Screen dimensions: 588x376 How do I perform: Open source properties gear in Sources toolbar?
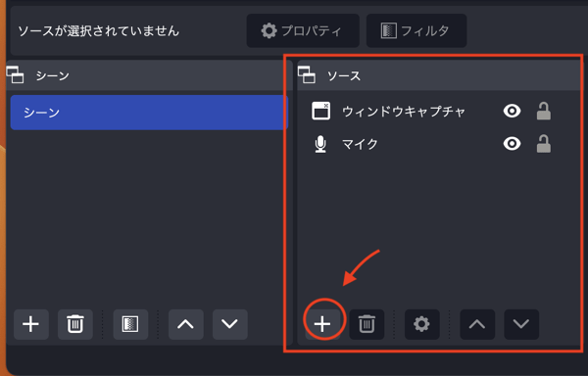tap(421, 324)
